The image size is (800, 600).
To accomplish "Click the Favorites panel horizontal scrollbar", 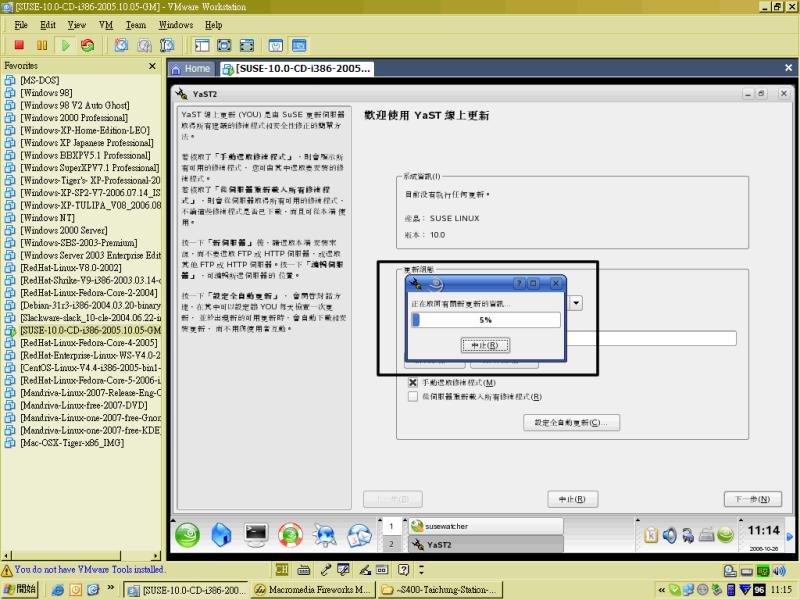I will (x=81, y=555).
